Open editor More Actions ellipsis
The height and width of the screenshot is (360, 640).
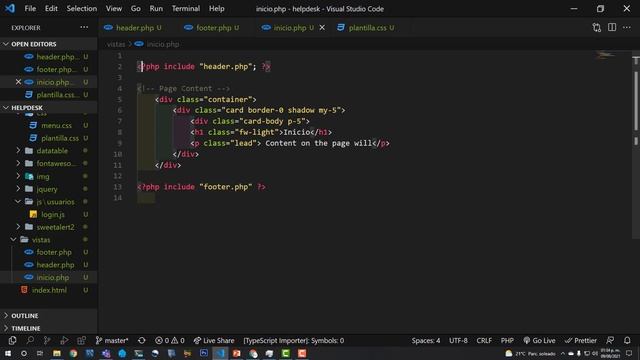(x=627, y=28)
